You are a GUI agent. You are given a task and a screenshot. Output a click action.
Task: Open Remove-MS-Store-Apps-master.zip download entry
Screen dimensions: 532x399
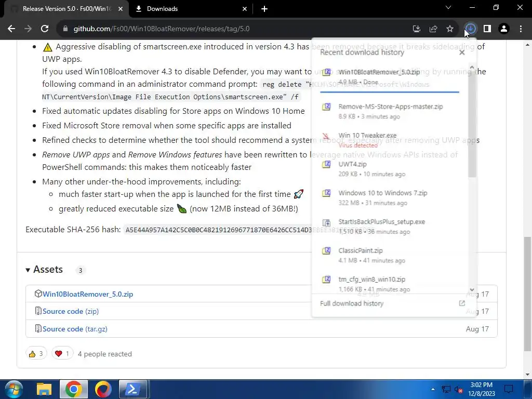(390, 111)
